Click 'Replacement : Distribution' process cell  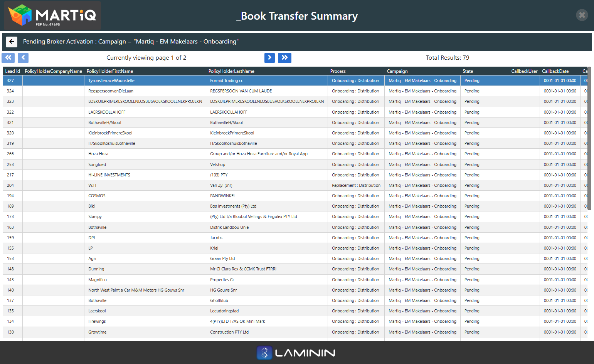(x=357, y=185)
